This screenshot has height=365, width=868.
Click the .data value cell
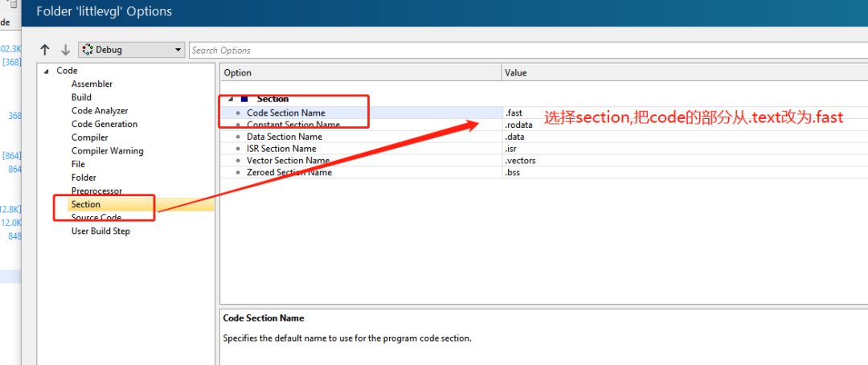click(686, 136)
